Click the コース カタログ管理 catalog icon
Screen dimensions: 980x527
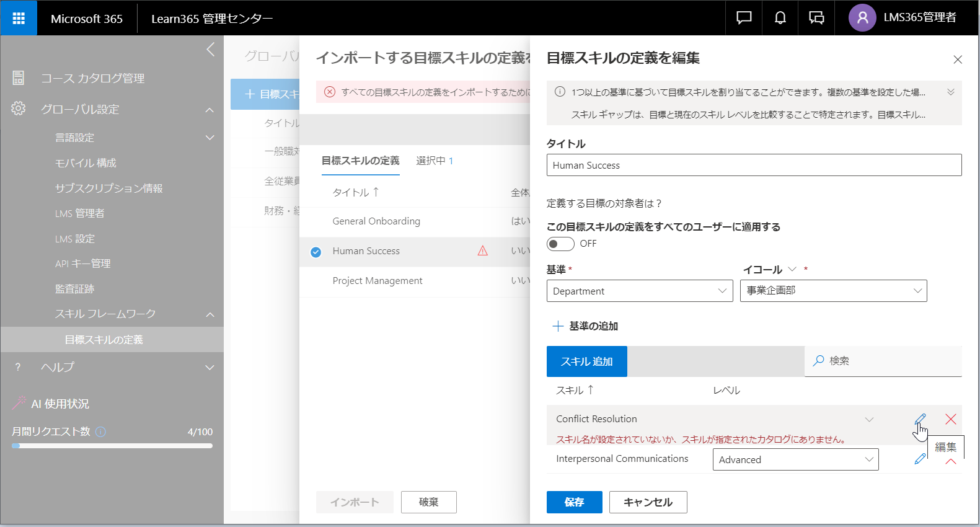(x=18, y=77)
